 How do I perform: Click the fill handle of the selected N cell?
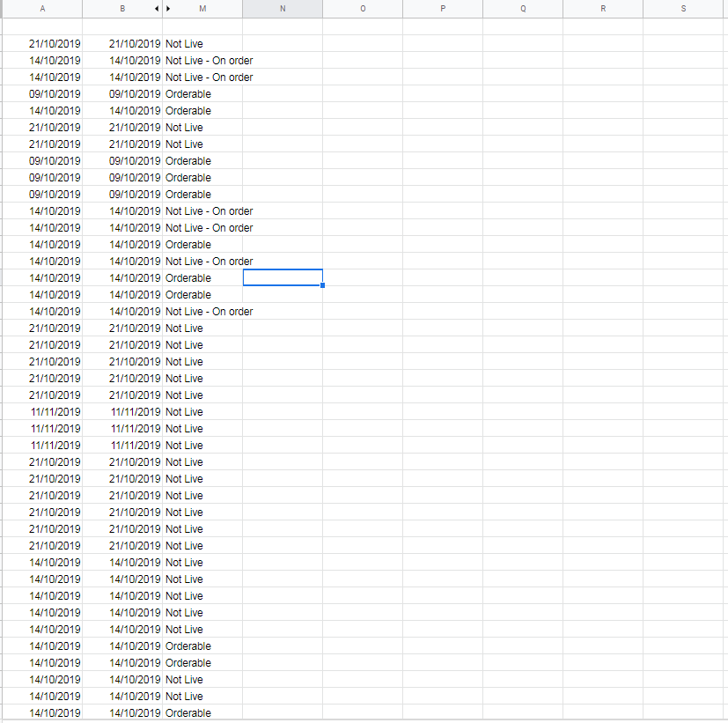[x=322, y=287]
